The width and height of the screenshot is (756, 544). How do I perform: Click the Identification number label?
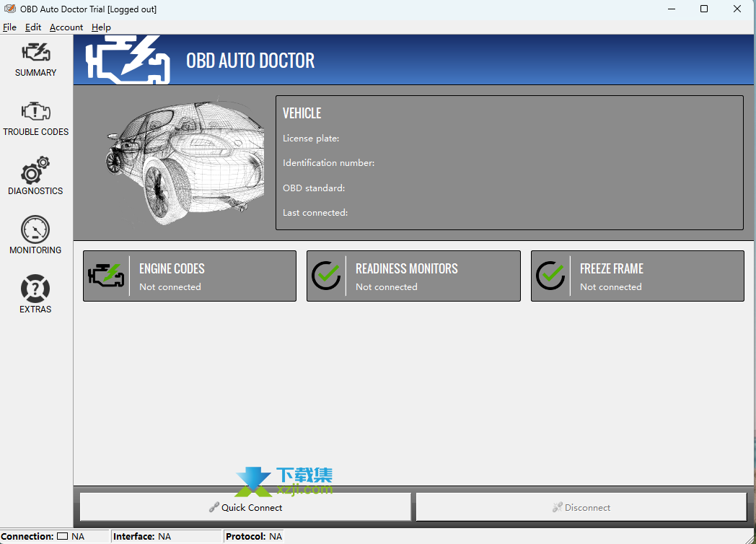[x=328, y=163]
